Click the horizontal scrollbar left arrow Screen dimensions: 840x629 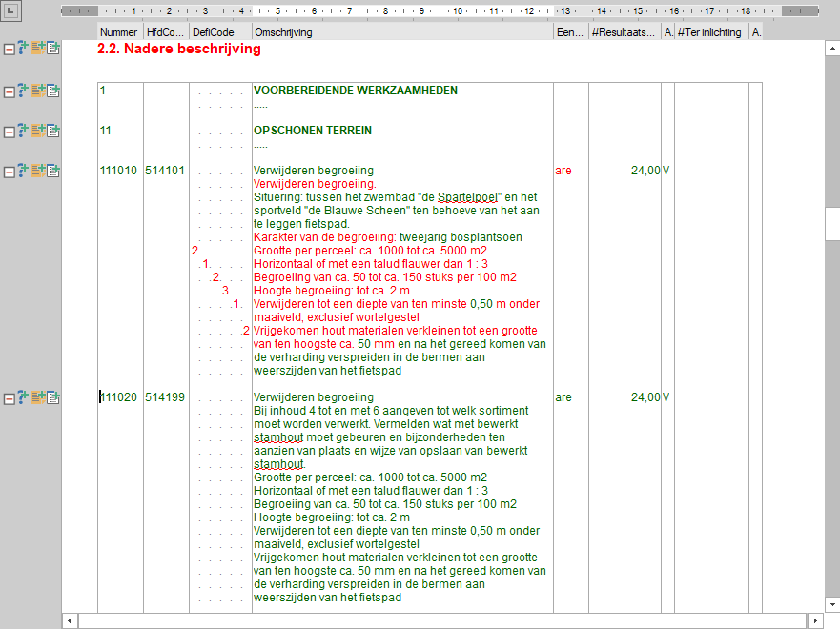click(70, 621)
